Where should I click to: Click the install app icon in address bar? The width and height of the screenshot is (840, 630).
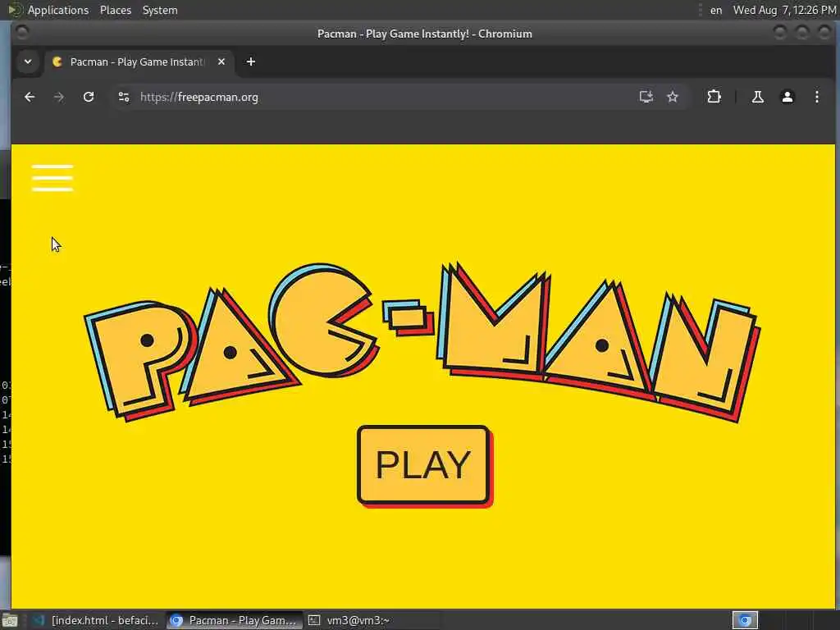(x=646, y=97)
